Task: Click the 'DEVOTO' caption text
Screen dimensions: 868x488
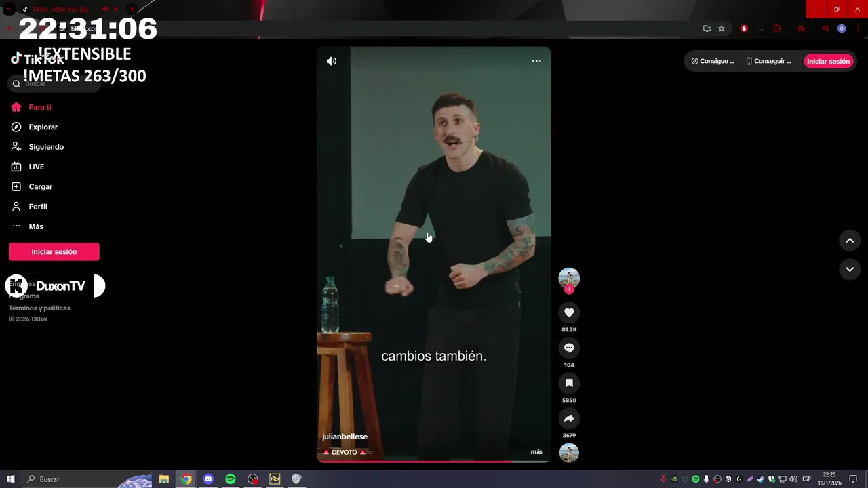Action: click(344, 452)
